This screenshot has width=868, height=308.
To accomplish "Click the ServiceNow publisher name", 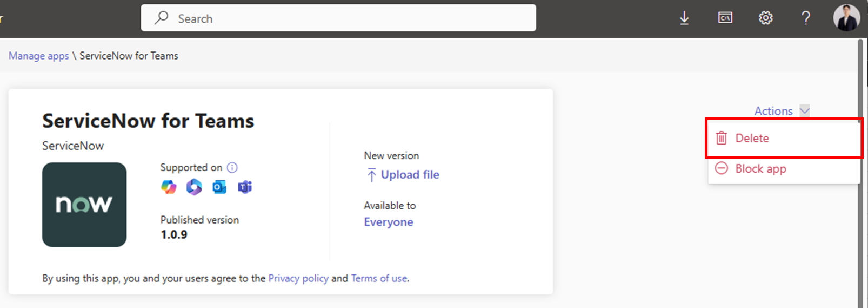I will [73, 146].
